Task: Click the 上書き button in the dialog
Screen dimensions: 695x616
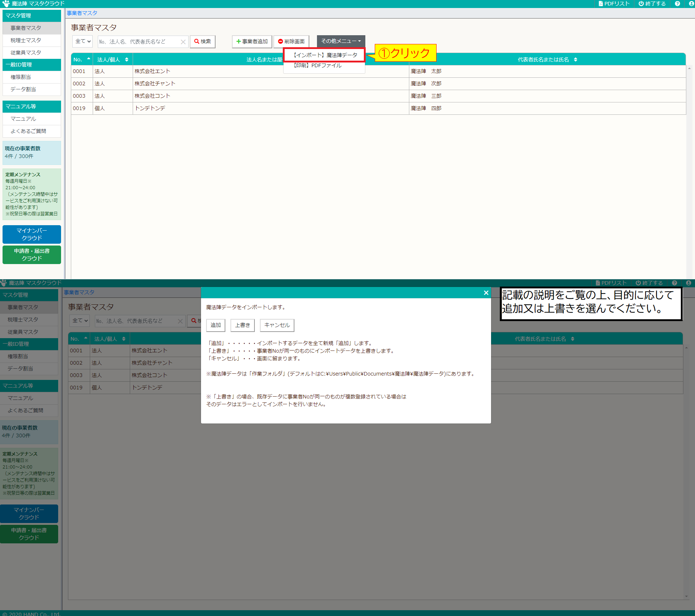Action: tap(242, 325)
